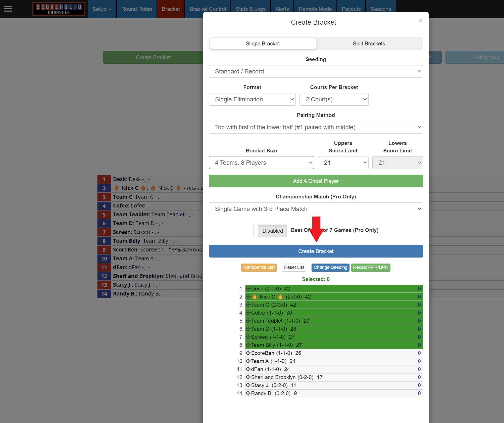This screenshot has width=504, height=423.
Task: Click the drag handle beside Team Billy
Action: point(248,345)
